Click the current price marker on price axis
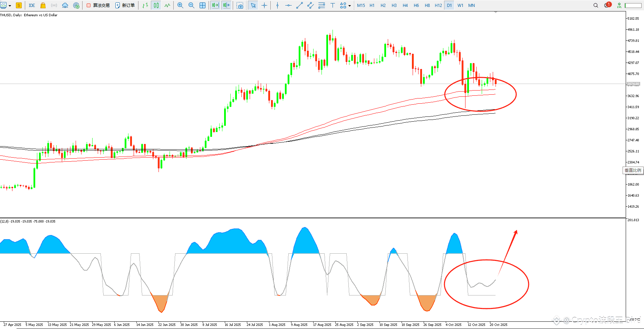The height and width of the screenshot is (329, 644). coord(633,84)
